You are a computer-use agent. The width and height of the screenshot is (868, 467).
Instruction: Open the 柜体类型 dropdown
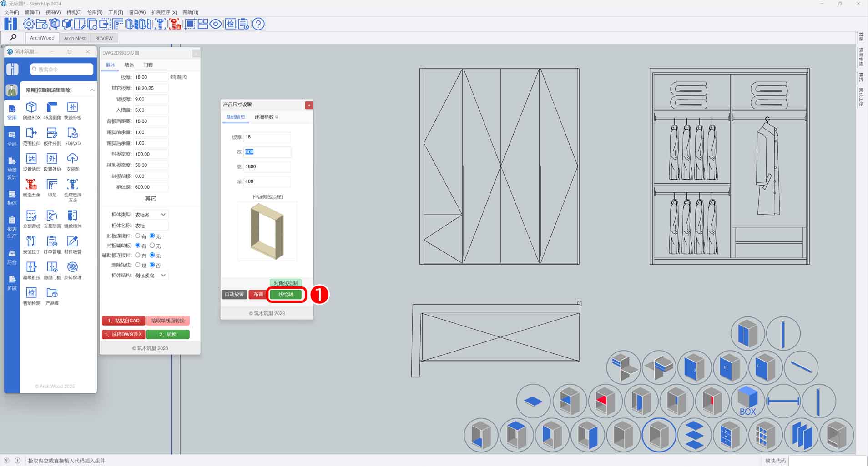pyautogui.click(x=151, y=215)
